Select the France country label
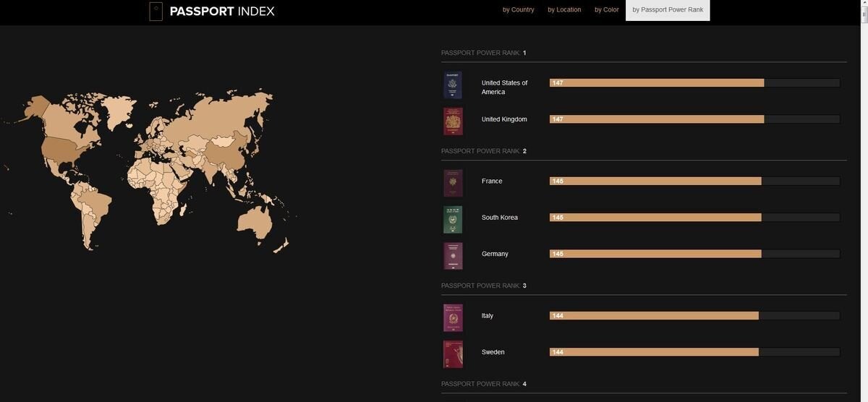This screenshot has width=868, height=402. [x=492, y=181]
